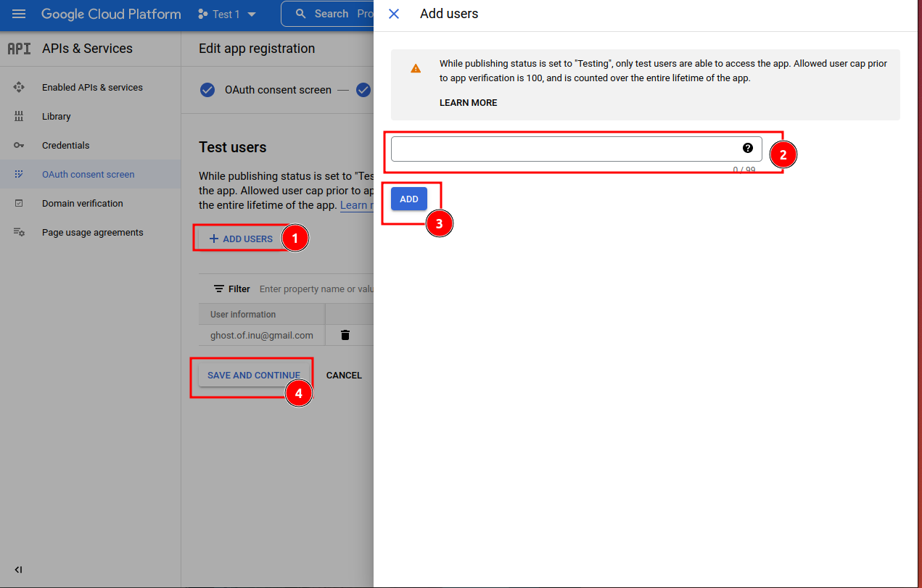
Task: Collapse the sidebar with the bottom arrow
Action: [18, 570]
